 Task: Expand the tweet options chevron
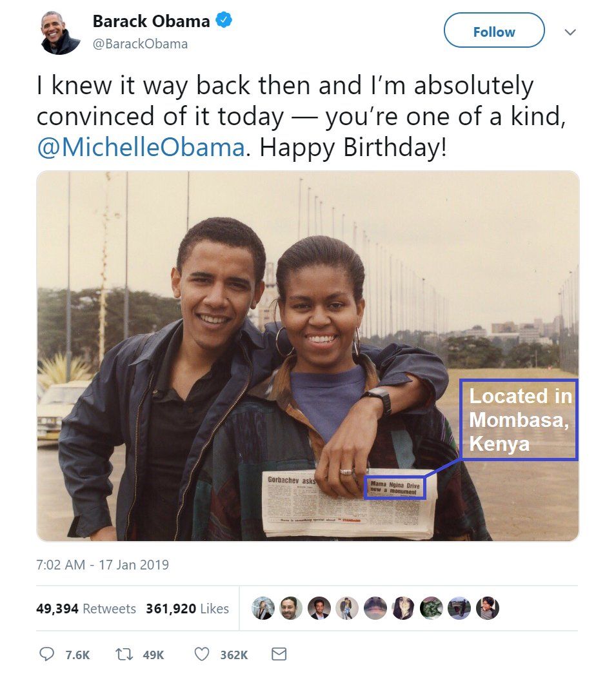pos(570,32)
